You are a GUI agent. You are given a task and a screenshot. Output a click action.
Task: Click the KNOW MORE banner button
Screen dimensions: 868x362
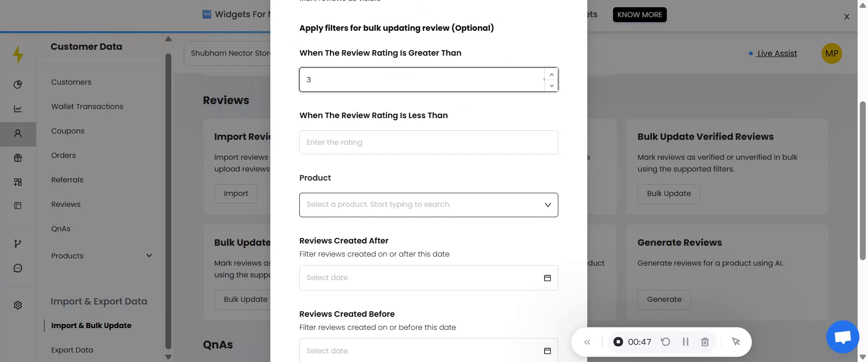tap(640, 14)
